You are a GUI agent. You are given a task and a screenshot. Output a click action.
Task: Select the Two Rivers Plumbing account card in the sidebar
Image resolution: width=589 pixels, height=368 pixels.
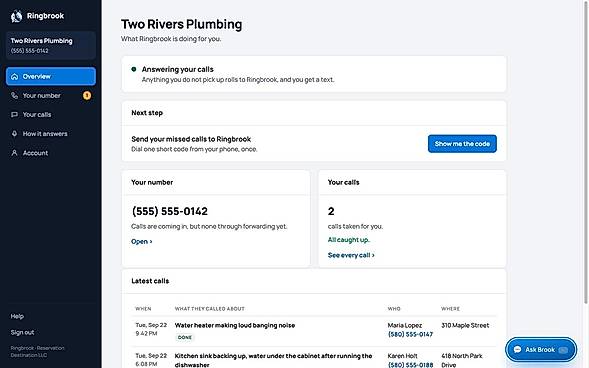51,45
